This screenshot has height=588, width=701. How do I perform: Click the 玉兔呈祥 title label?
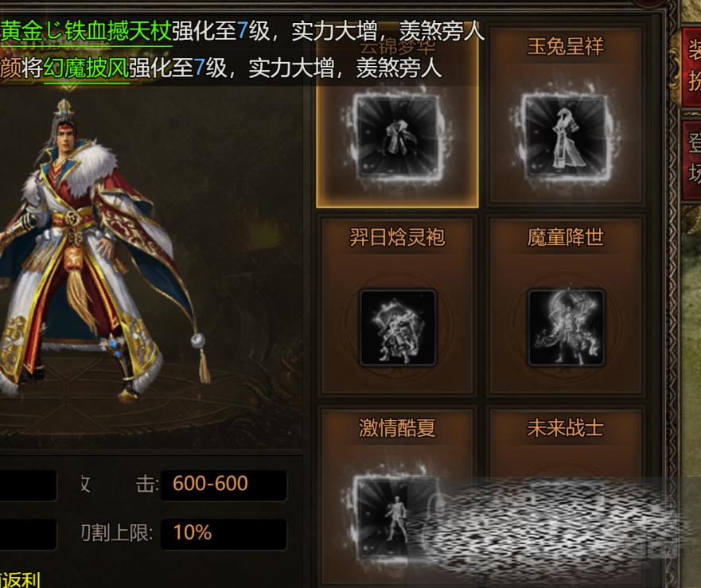[566, 46]
